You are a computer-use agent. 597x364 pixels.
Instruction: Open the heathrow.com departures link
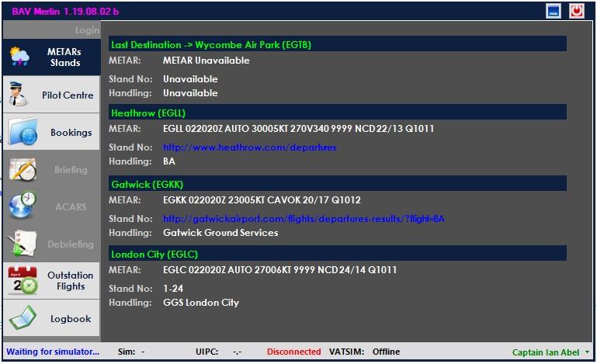[250, 147]
